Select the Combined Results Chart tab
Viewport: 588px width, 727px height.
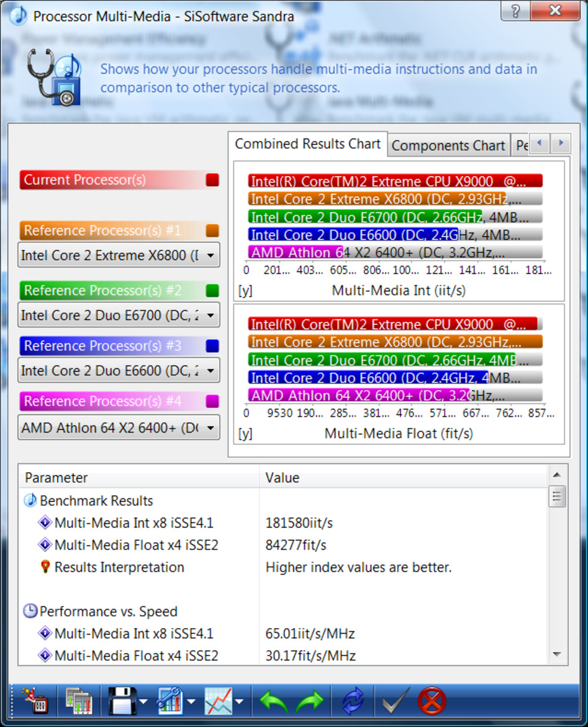[307, 144]
